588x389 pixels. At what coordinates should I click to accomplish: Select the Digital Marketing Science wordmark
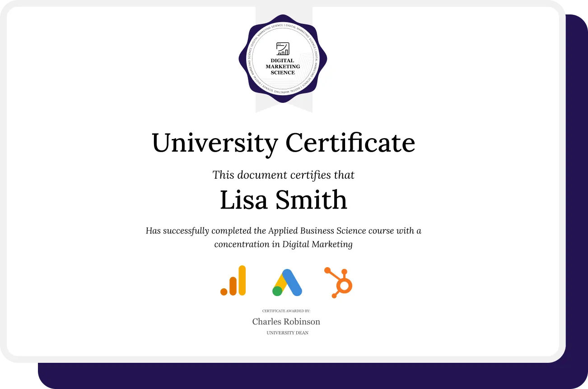(x=282, y=65)
